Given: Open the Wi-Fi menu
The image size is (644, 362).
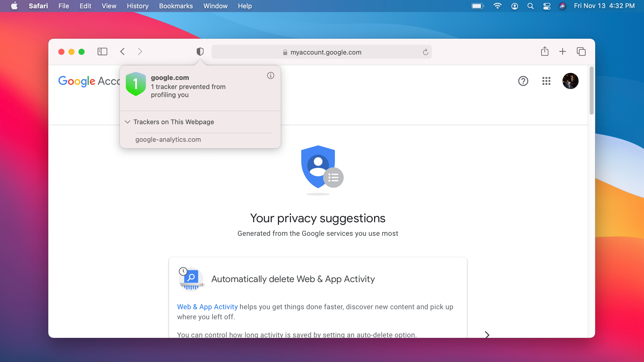Looking at the screenshot, I should 497,6.
